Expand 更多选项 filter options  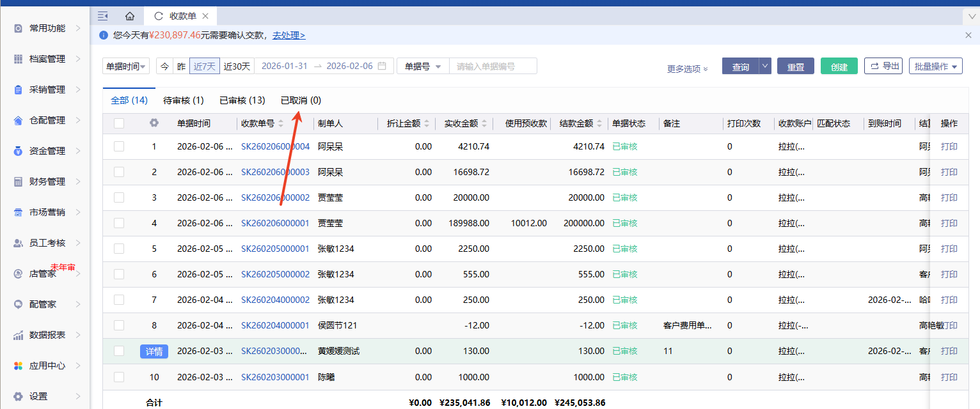point(688,68)
